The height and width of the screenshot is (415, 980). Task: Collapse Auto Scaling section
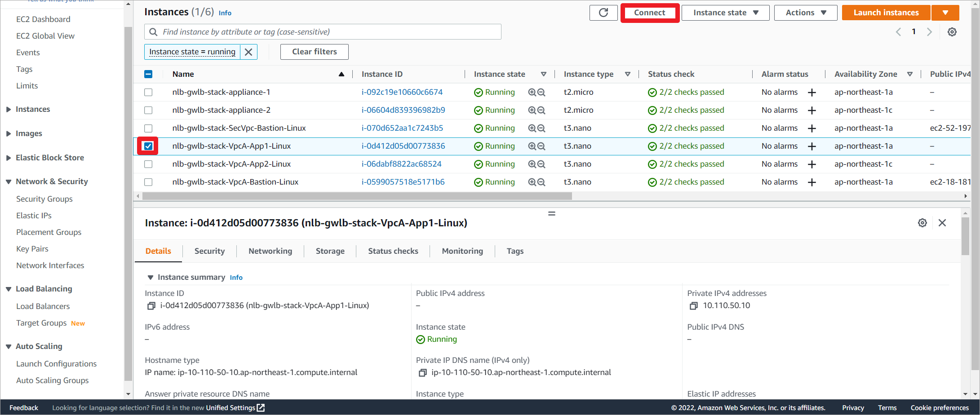coord(9,346)
